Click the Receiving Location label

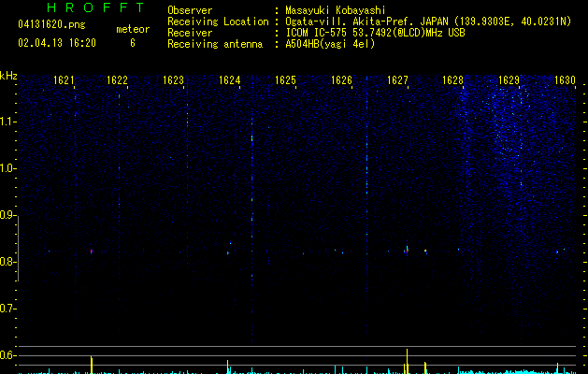[218, 22]
